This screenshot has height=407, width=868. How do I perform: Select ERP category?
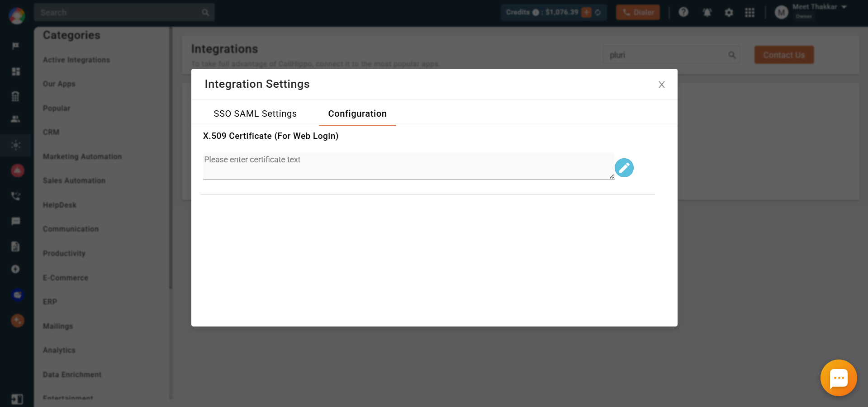tap(50, 302)
